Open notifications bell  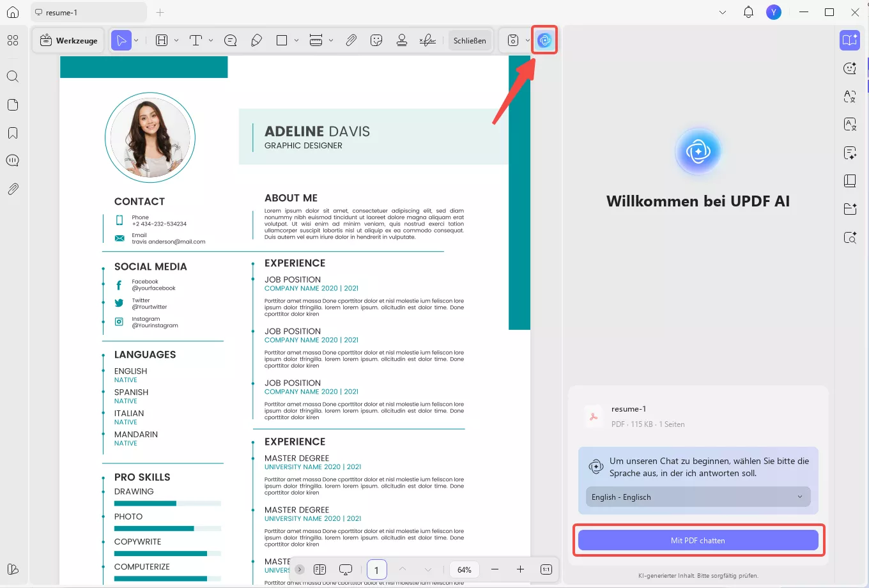click(749, 12)
